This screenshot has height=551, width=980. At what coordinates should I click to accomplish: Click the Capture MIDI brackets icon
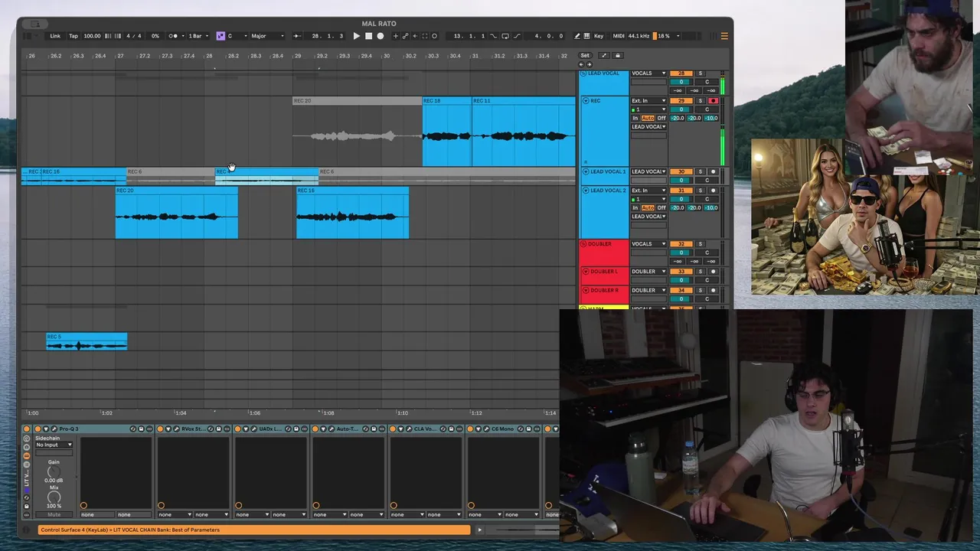425,36
